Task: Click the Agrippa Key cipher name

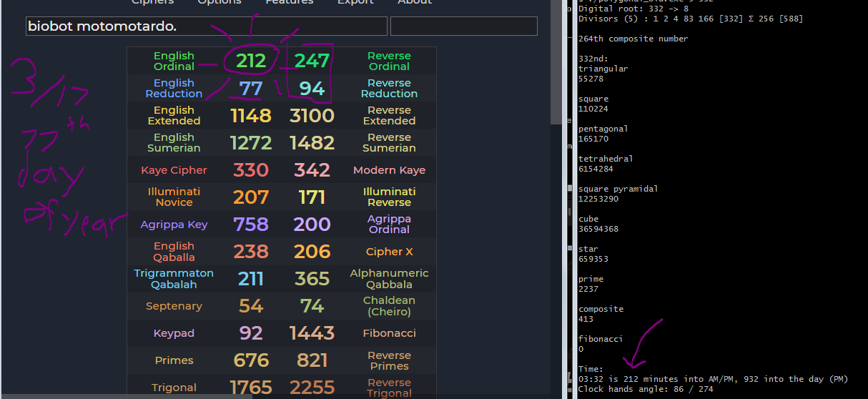Action: (x=174, y=225)
